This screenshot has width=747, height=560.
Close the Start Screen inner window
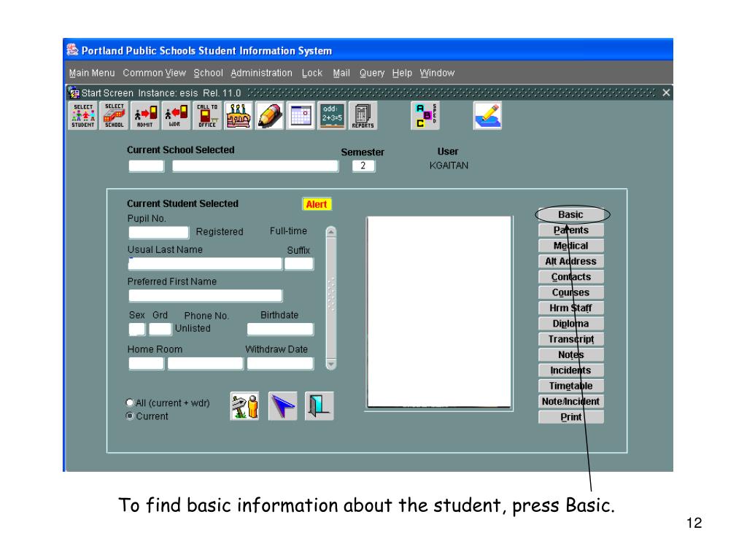(x=666, y=93)
